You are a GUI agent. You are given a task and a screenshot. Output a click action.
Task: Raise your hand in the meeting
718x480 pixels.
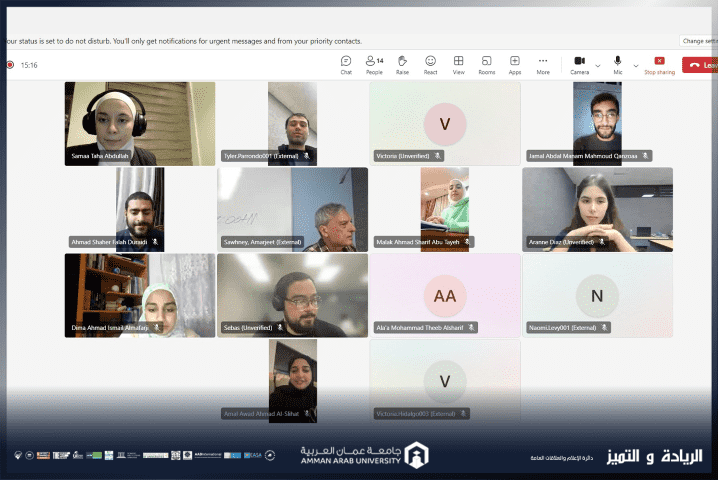[x=402, y=65]
